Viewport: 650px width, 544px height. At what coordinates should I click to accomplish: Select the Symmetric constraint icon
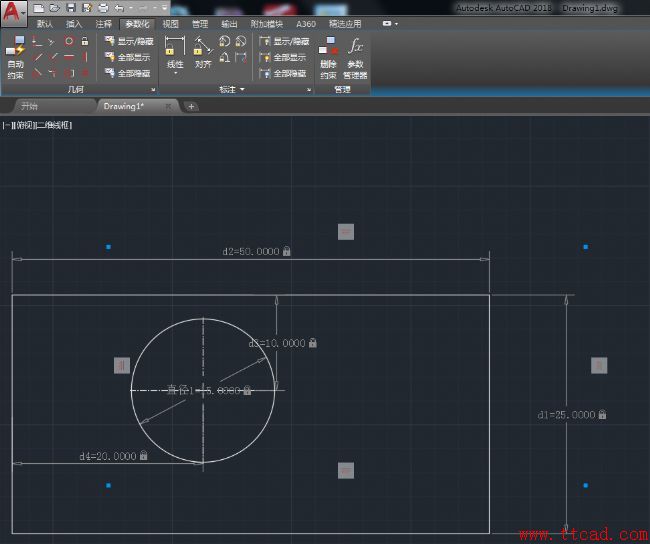[69, 73]
